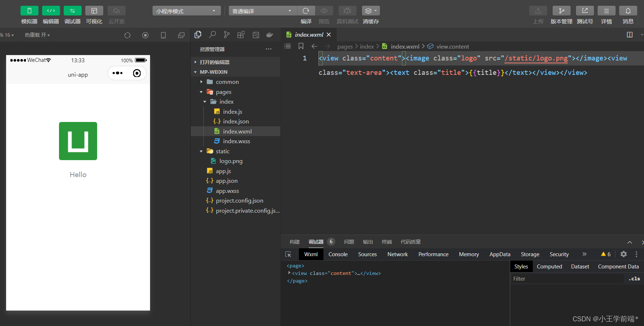Click the warnings count indicator
Viewport: 644px width, 326px height.
pos(606,254)
